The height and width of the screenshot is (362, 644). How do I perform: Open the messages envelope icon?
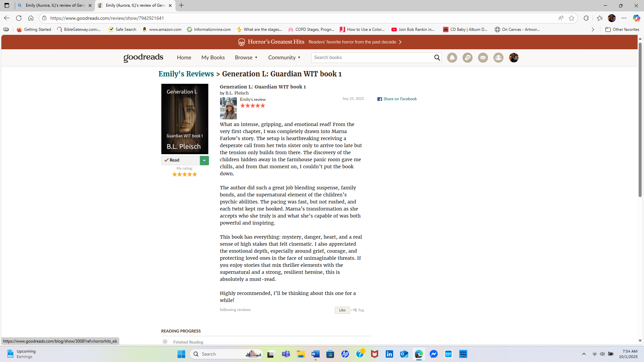[x=483, y=58]
